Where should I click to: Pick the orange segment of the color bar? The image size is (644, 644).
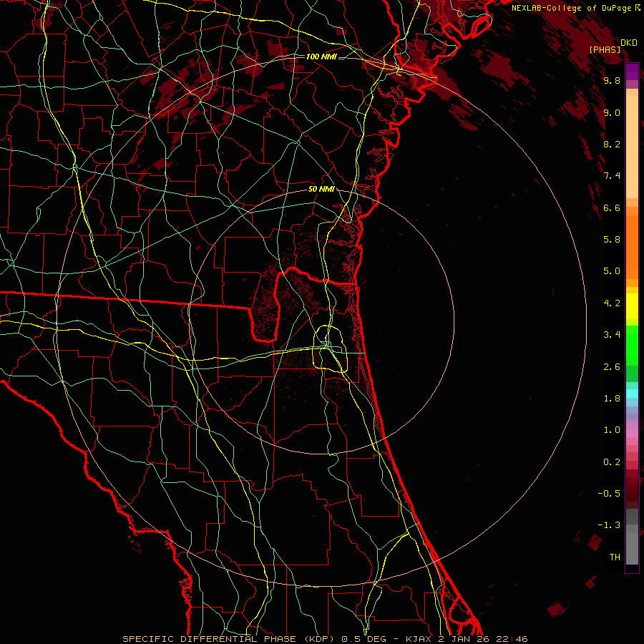[632, 248]
